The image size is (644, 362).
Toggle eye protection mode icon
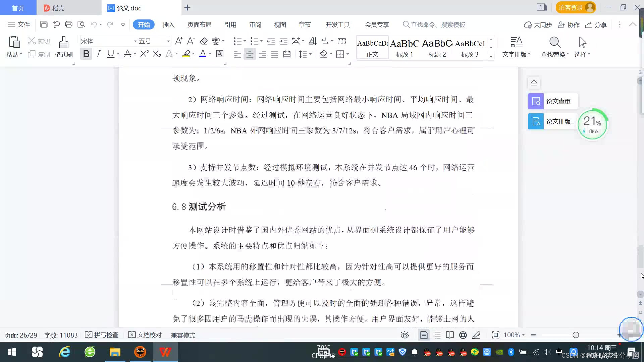pos(405,335)
